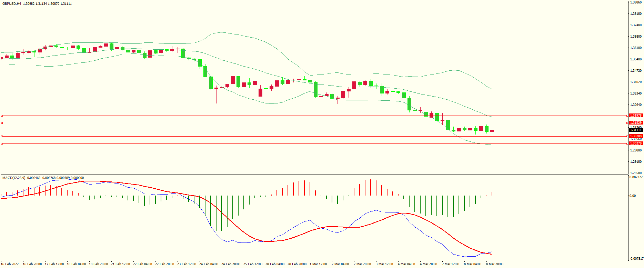Click right-side handle of the 1.31978 line

click(627, 116)
